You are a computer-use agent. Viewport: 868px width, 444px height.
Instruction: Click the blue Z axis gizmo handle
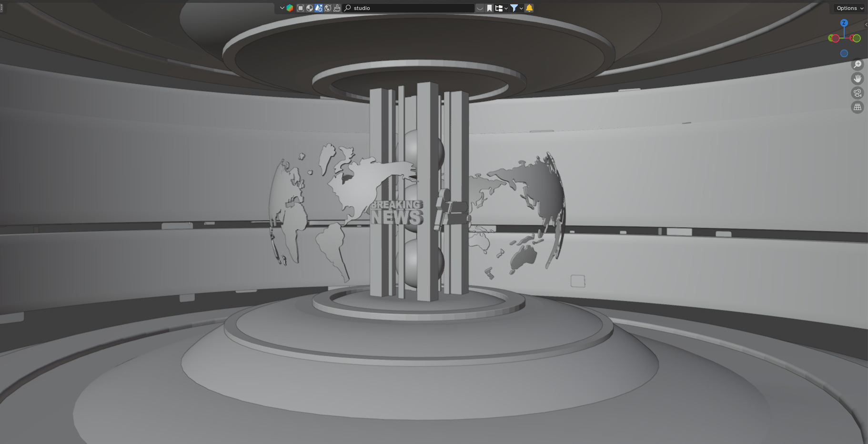point(844,23)
